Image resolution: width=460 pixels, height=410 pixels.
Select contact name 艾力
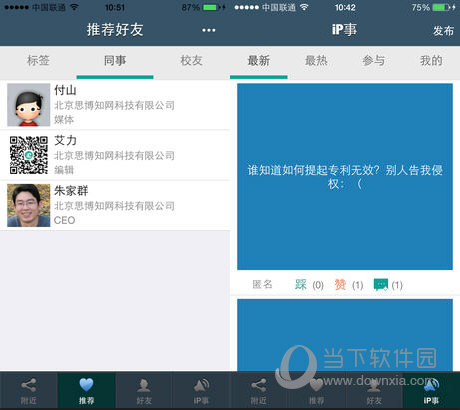[65, 140]
